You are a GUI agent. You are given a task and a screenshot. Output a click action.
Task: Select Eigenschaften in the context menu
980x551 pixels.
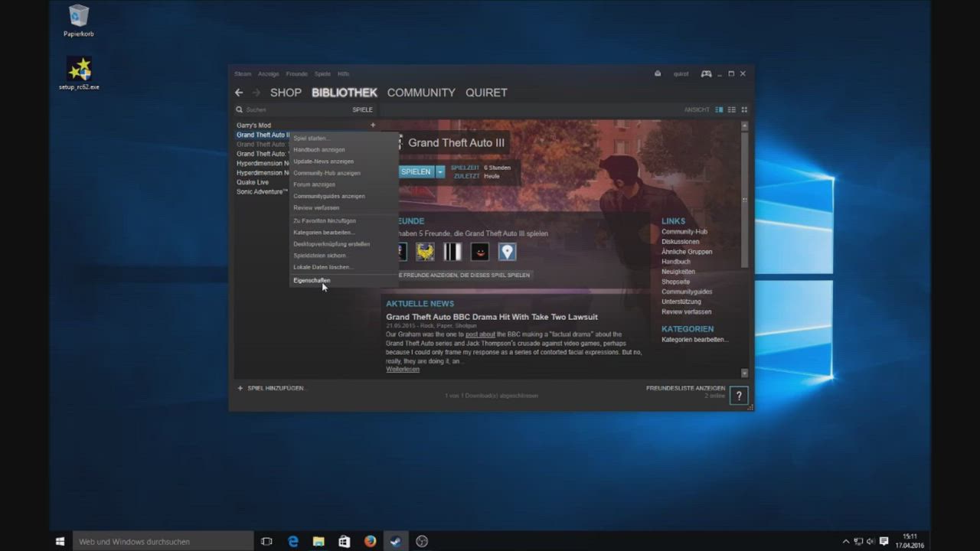(x=312, y=280)
